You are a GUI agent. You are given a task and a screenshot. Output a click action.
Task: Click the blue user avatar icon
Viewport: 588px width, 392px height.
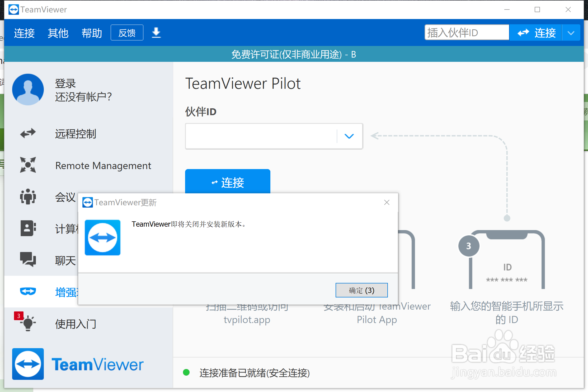coord(28,90)
